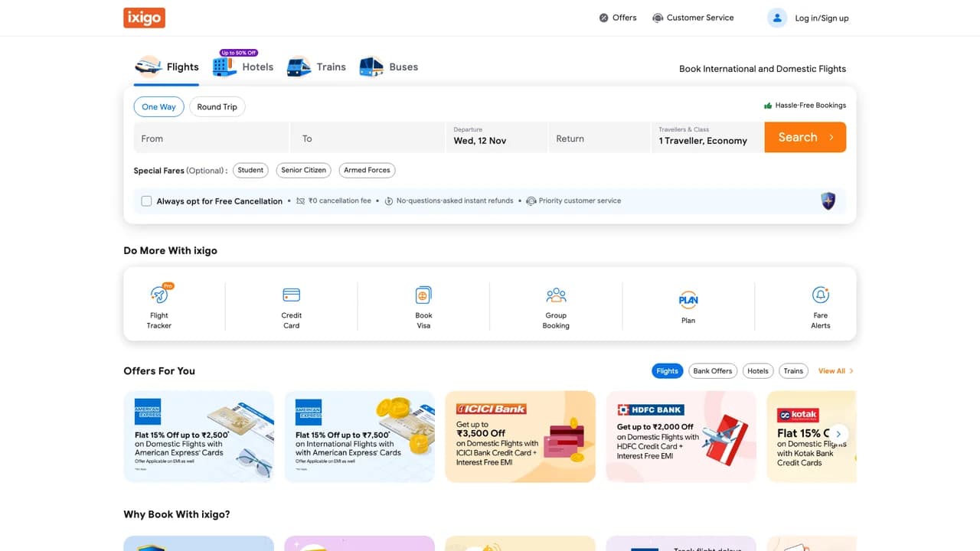
Task: Click the To destination field
Action: [367, 137]
